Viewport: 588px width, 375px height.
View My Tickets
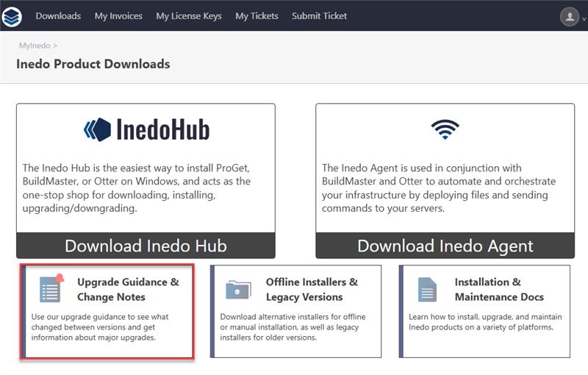(257, 16)
